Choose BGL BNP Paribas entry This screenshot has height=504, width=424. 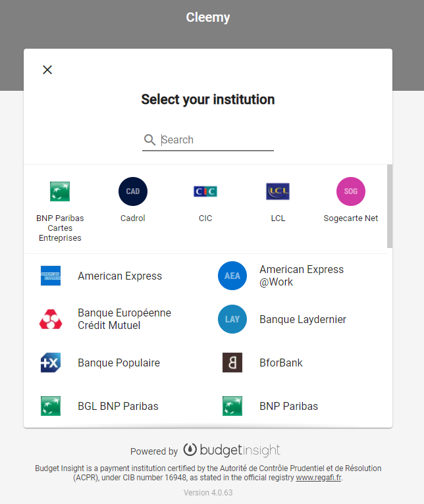pyautogui.click(x=118, y=406)
